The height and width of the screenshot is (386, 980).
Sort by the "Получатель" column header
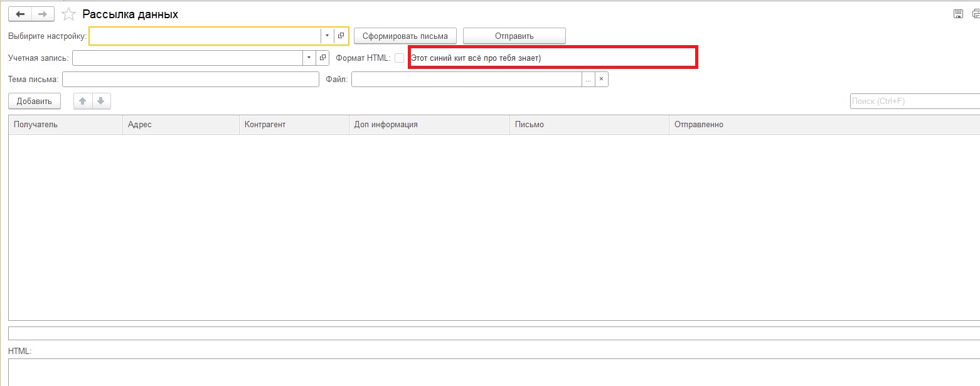pos(65,125)
